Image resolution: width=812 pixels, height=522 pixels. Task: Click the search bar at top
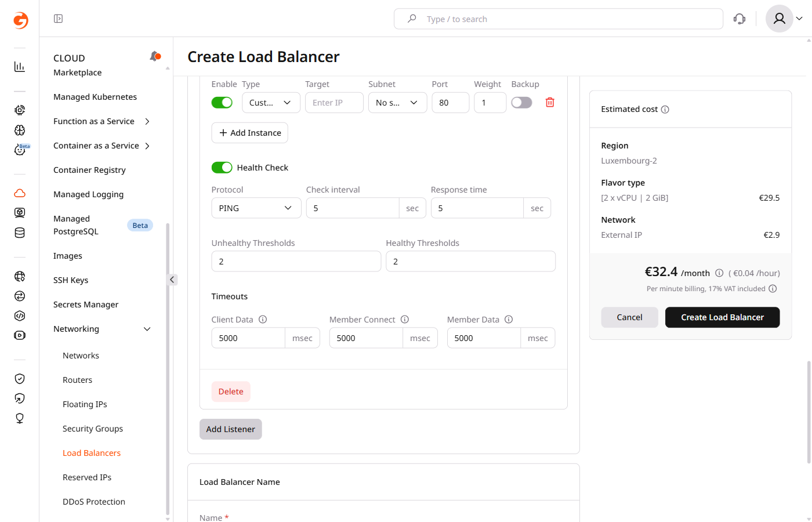coord(559,19)
